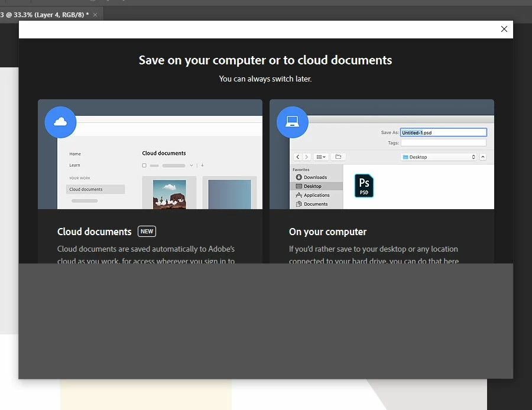The image size is (532, 410).
Task: Close the Layer 4 document tab
Action: point(95,15)
